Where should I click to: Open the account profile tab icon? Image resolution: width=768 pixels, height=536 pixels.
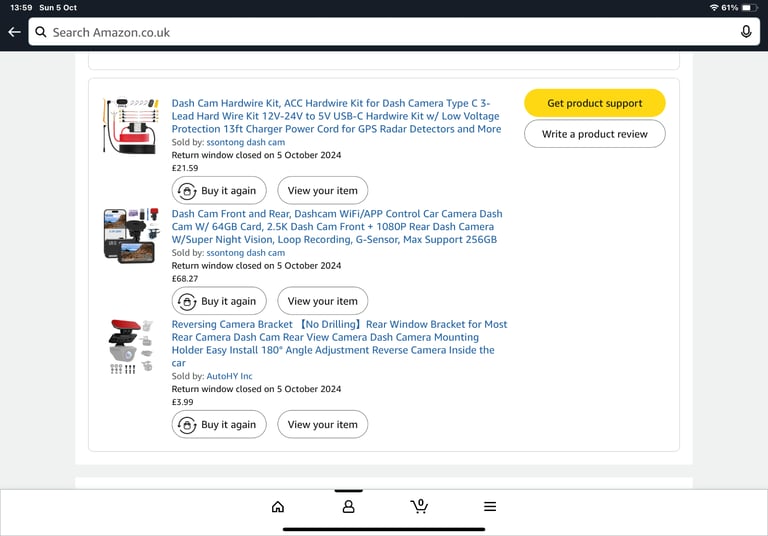tap(348, 507)
